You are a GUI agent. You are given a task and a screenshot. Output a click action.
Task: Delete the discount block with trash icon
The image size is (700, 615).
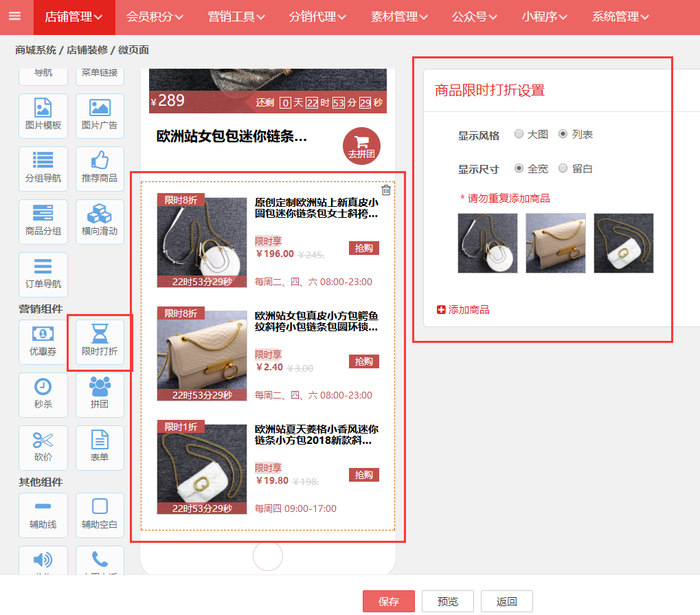[386, 190]
